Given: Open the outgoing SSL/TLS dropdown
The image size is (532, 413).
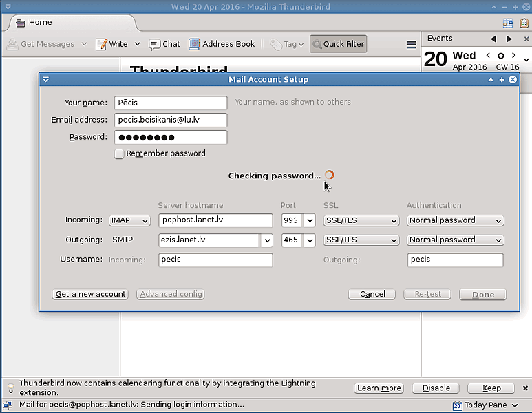Looking at the screenshot, I should point(361,240).
